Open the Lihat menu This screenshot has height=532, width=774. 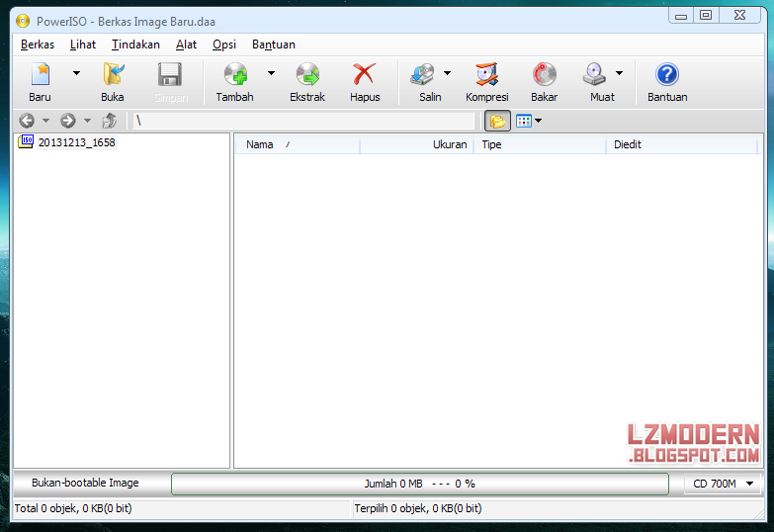point(83,44)
